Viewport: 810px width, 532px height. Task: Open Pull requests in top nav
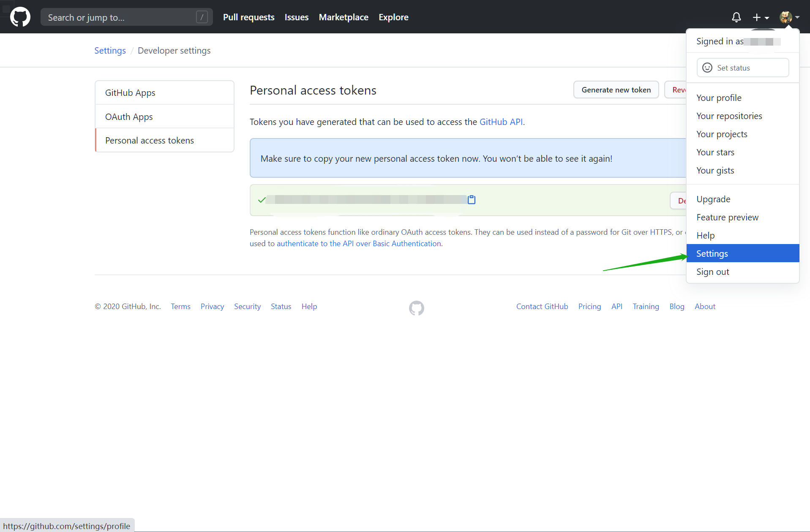click(x=248, y=17)
